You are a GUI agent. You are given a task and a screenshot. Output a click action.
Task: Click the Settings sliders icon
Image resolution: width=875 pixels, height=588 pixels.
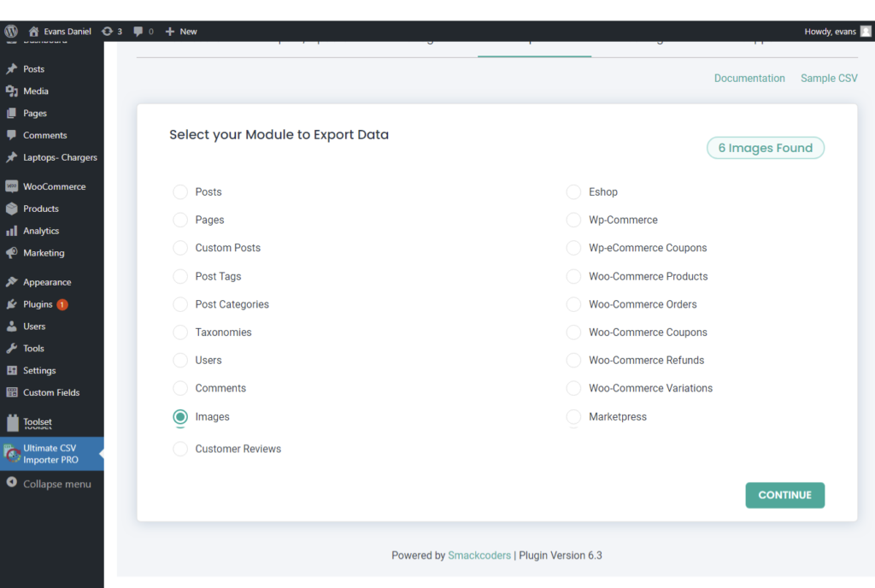pos(12,370)
